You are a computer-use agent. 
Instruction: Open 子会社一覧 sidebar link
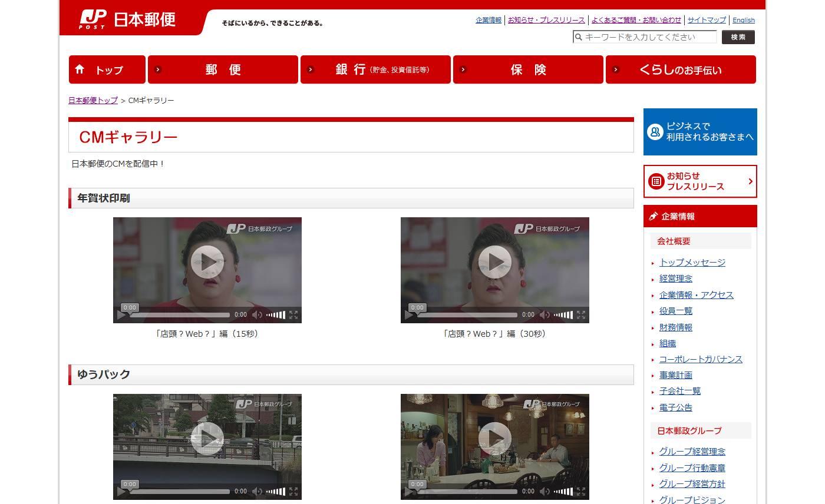[x=680, y=391]
